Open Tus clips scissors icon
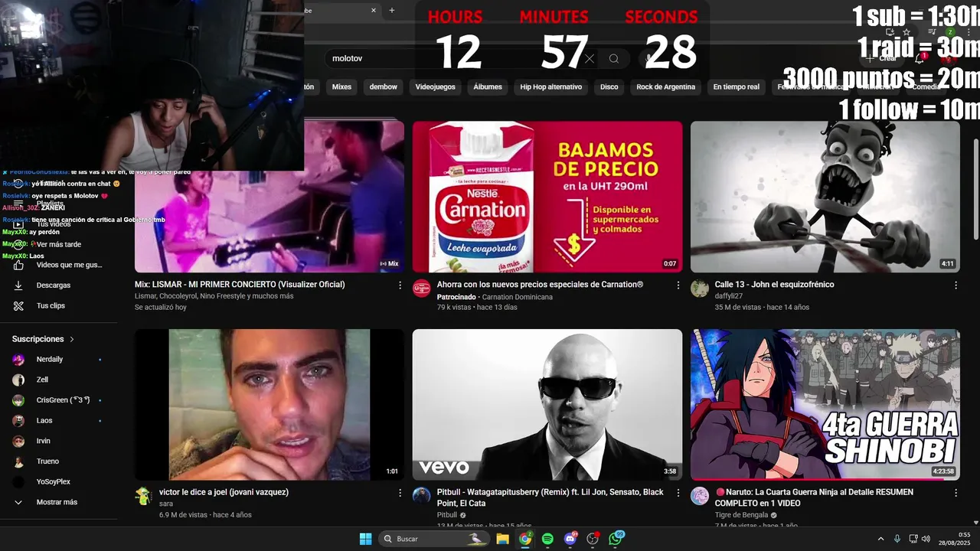The height and width of the screenshot is (551, 980). pyautogui.click(x=18, y=305)
